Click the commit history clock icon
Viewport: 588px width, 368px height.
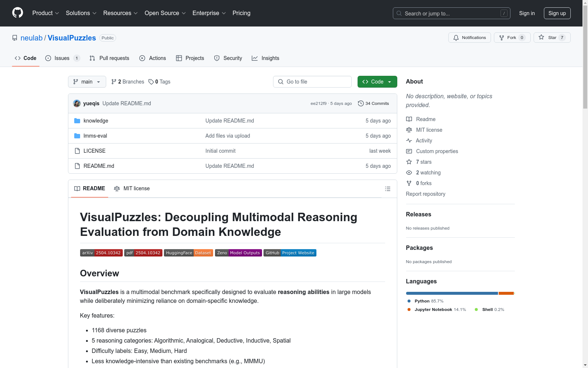coord(361,103)
